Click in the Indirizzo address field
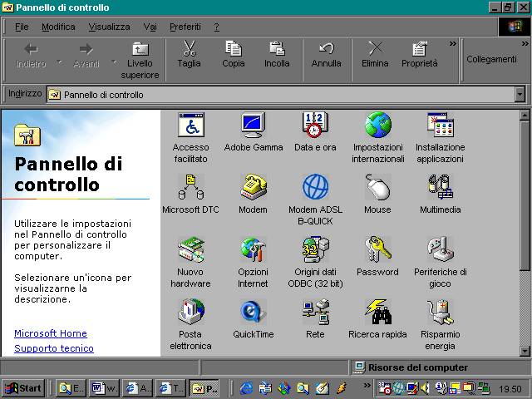This screenshot has height=399, width=532. tap(281, 95)
